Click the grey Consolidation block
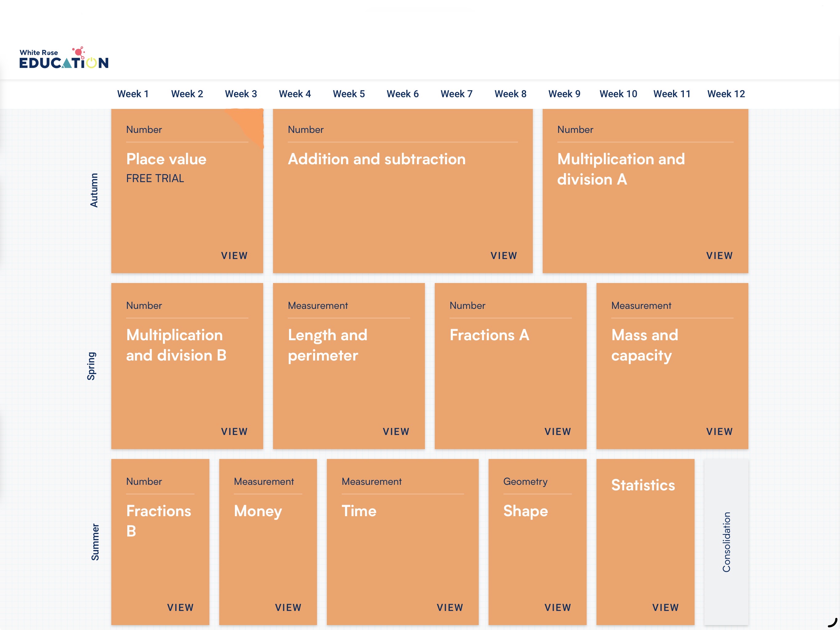Viewport: 840px width, 630px height. click(726, 541)
